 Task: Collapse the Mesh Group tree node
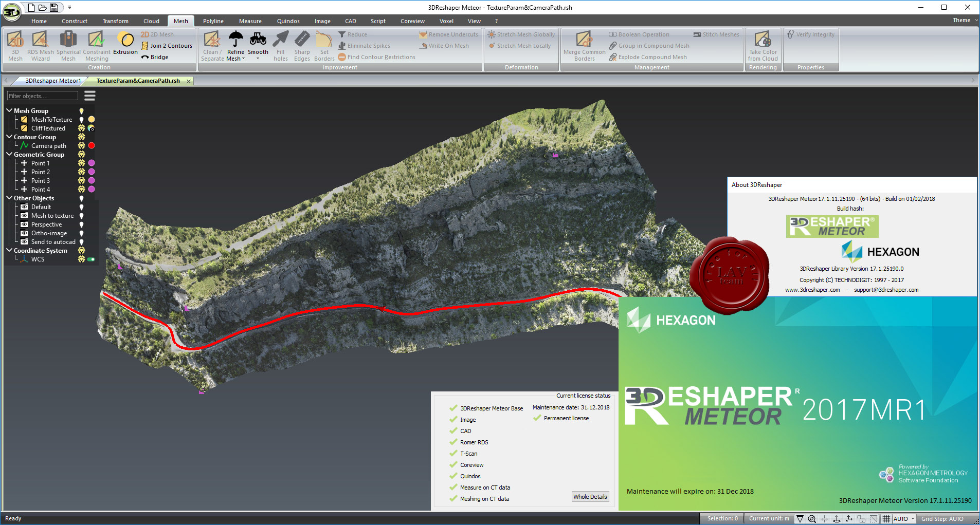point(9,110)
